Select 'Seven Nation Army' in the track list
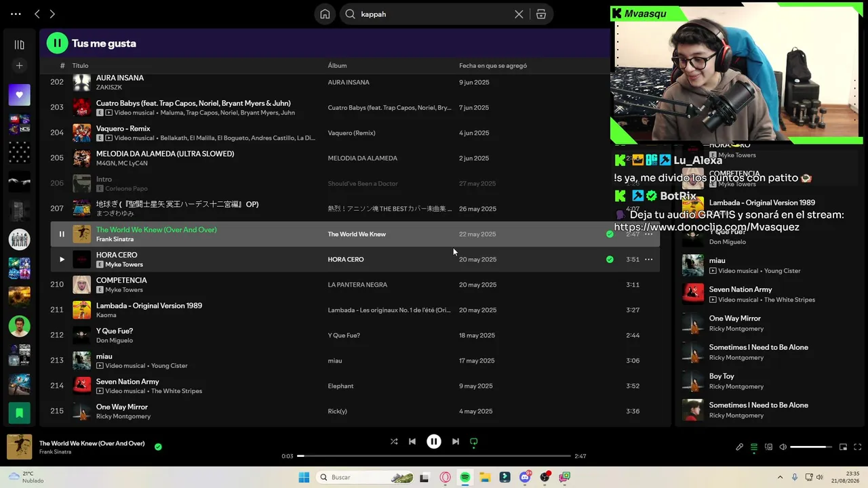 point(127,382)
